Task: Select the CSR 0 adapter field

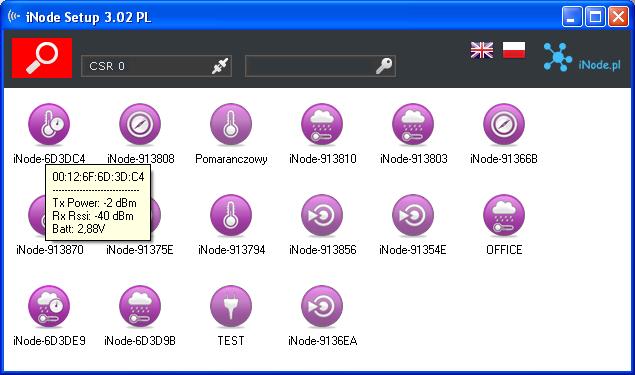Action: click(156, 66)
